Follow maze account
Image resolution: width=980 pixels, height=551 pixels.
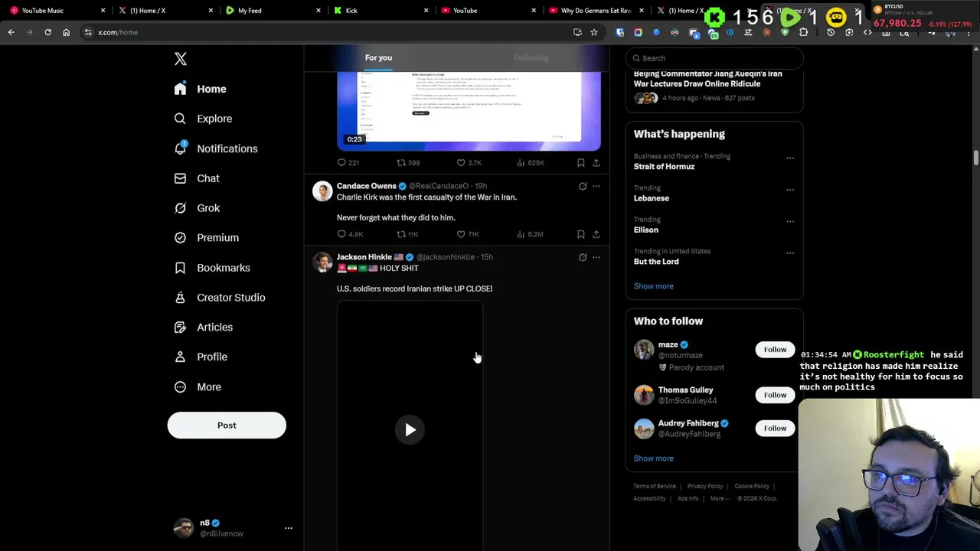pos(775,350)
